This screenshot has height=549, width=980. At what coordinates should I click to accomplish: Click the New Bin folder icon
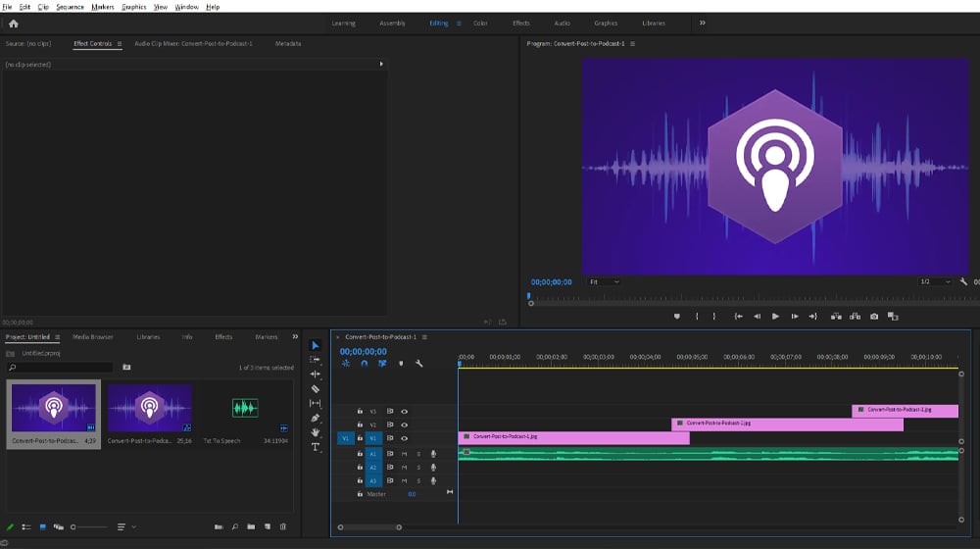click(251, 527)
